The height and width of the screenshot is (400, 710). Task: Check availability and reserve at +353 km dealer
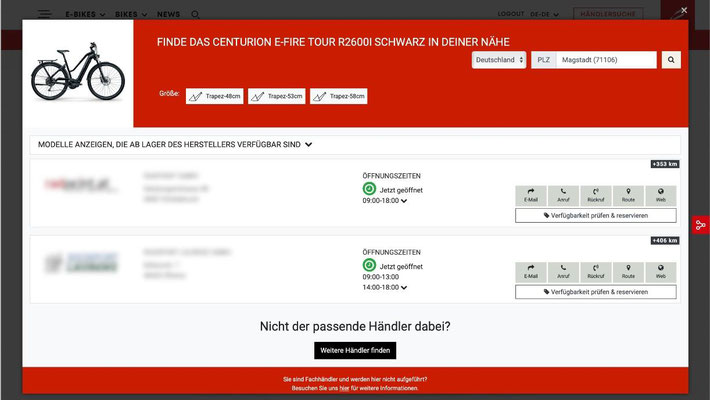tap(596, 216)
